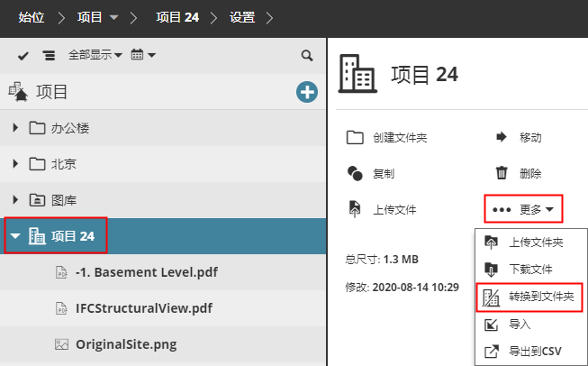
Task: Open IFCStructuralView.pdf file
Action: coord(144,308)
